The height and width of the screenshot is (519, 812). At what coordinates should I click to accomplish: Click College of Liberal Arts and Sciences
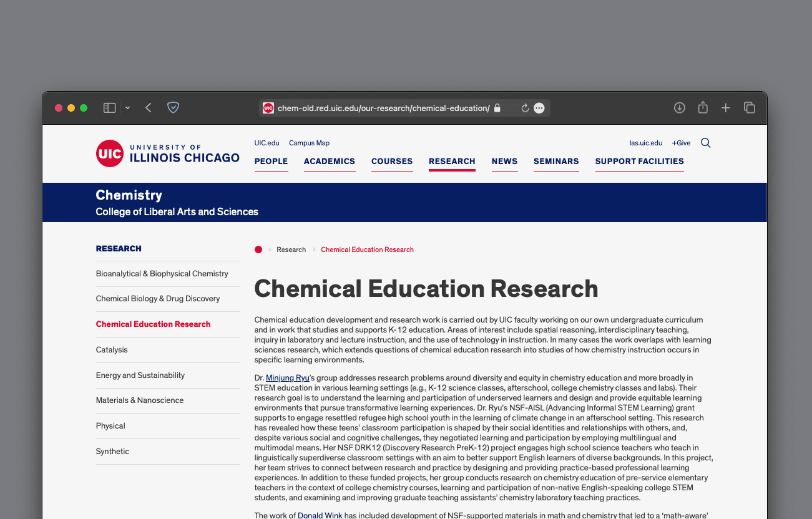click(x=177, y=211)
